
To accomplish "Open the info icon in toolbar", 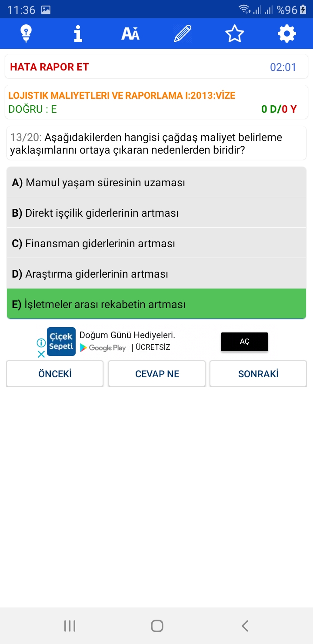I will tap(78, 34).
